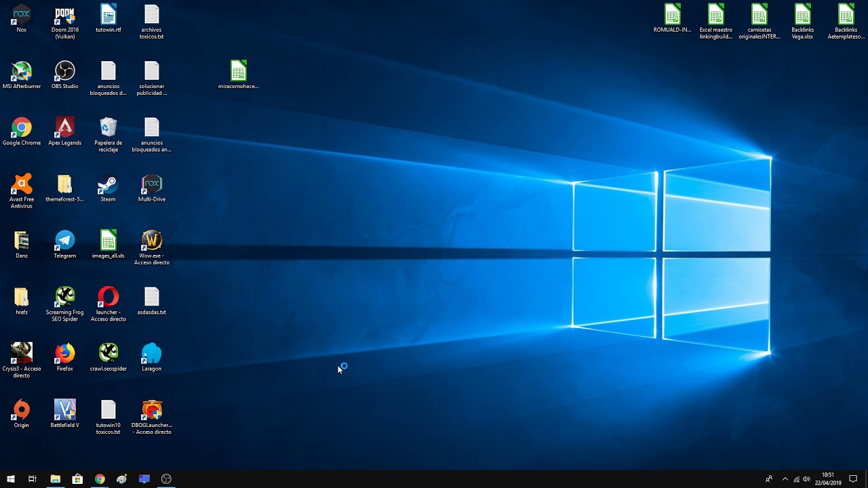Viewport: 868px width, 488px height.
Task: Select Backlinks Vega.xlsx spreadsheet file
Action: click(x=803, y=22)
